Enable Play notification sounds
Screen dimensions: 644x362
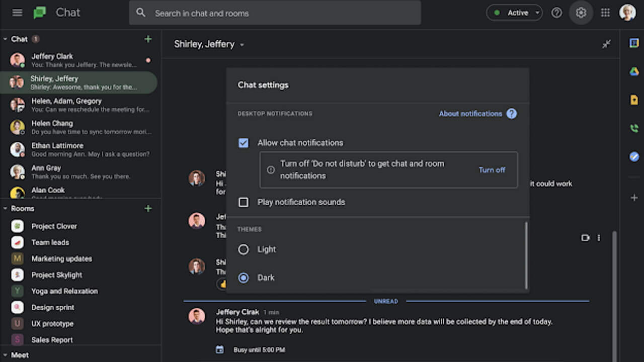(x=243, y=202)
